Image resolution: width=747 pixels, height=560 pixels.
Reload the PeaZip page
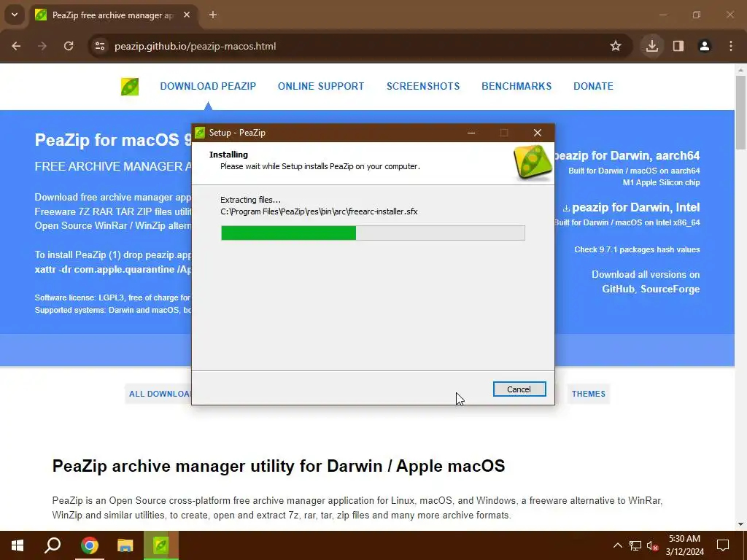pos(69,46)
